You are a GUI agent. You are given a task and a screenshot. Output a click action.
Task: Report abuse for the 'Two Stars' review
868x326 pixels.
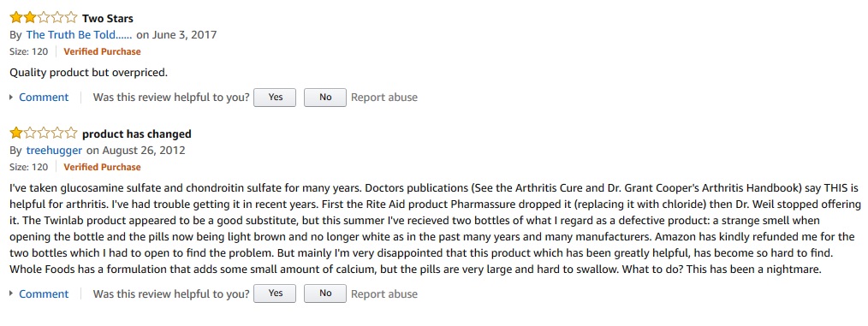coord(384,98)
